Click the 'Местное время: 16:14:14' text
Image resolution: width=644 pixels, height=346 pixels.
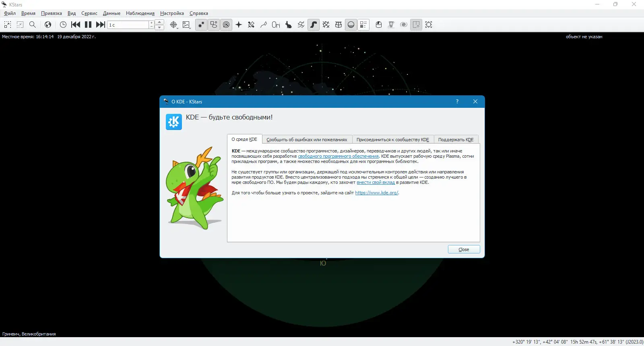point(28,37)
